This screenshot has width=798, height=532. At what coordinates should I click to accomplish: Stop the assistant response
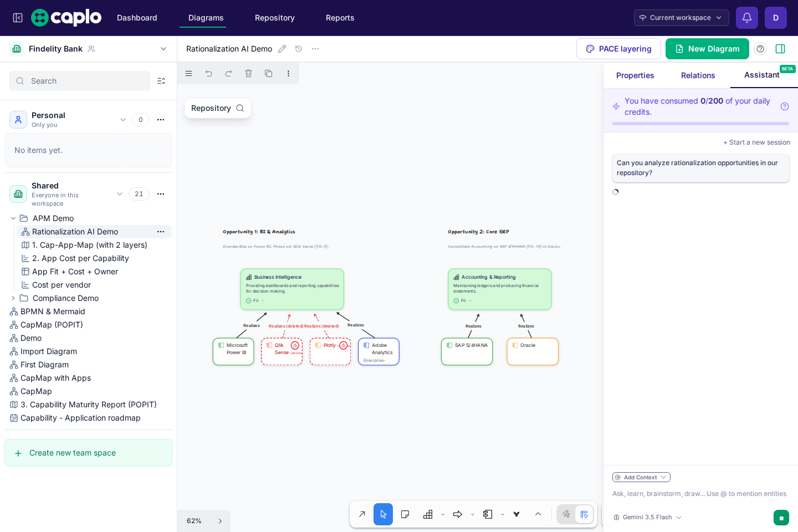click(781, 518)
